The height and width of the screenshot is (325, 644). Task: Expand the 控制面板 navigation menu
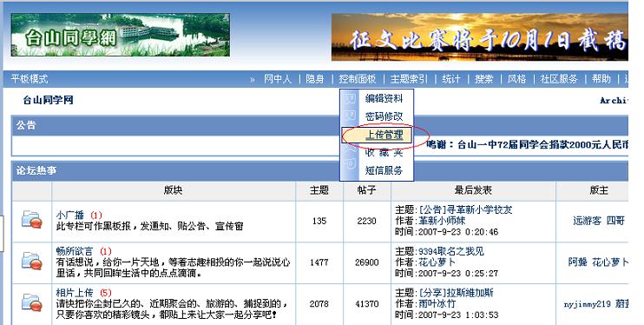358,79
